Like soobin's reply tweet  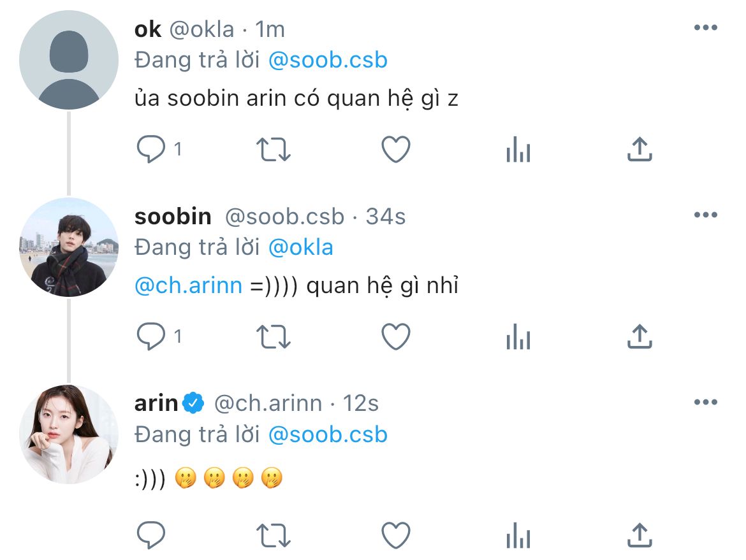pos(395,336)
